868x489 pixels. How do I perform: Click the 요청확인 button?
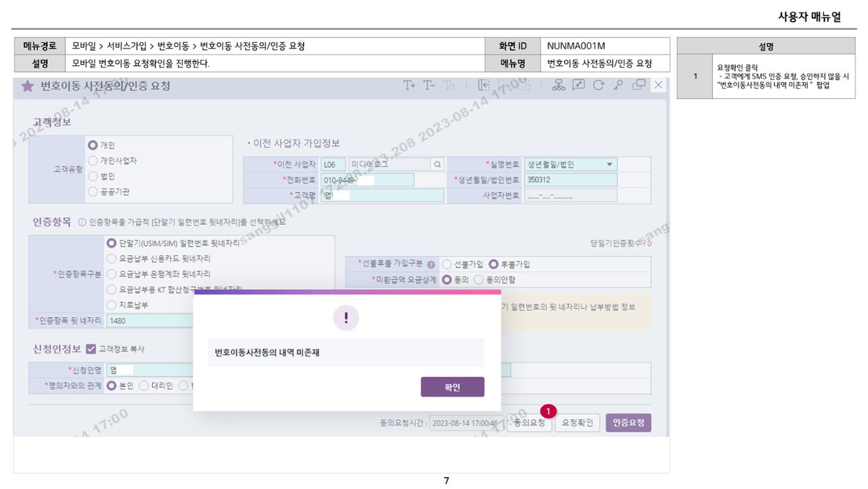click(577, 423)
